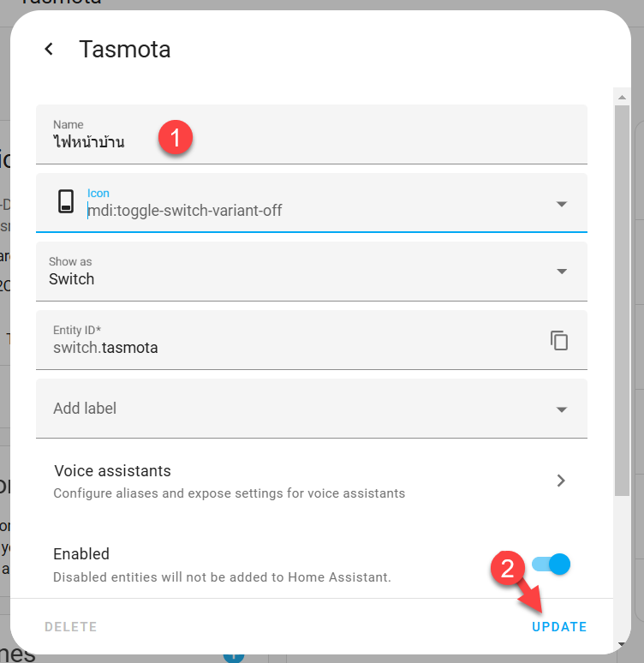Image resolution: width=644 pixels, height=663 pixels.
Task: Open the Voice assistants chevron arrow
Action: click(x=561, y=481)
